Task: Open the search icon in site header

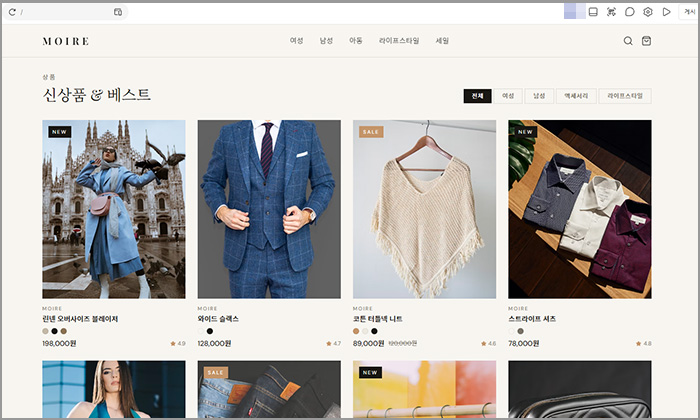Action: point(628,41)
